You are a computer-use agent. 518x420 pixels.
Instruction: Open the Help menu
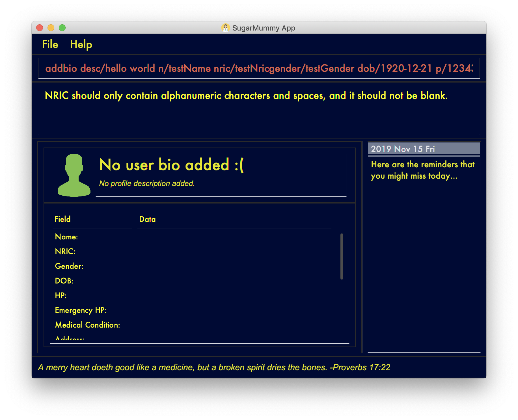pos(81,44)
